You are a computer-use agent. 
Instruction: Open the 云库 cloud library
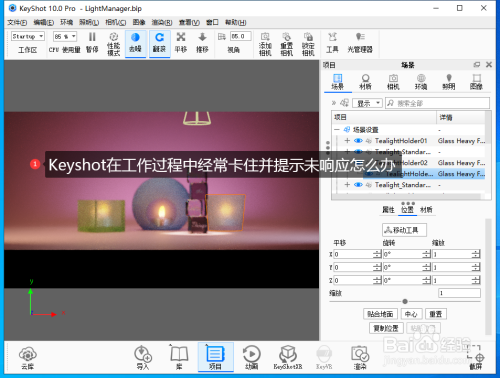pos(28,358)
